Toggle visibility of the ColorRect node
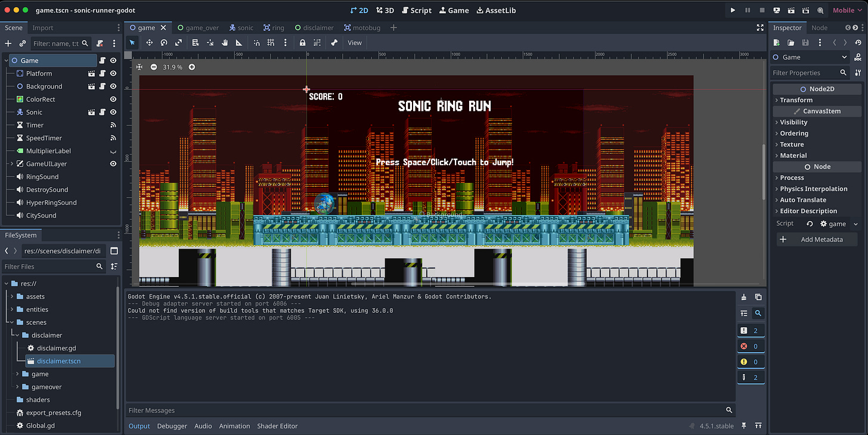 click(x=113, y=100)
